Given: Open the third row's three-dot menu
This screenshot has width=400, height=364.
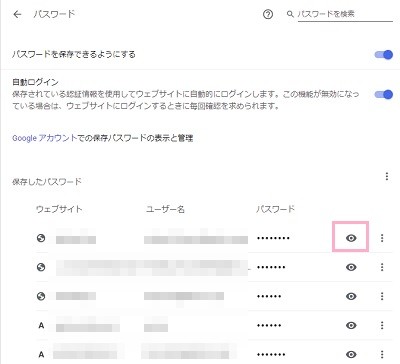Looking at the screenshot, I should click(382, 296).
